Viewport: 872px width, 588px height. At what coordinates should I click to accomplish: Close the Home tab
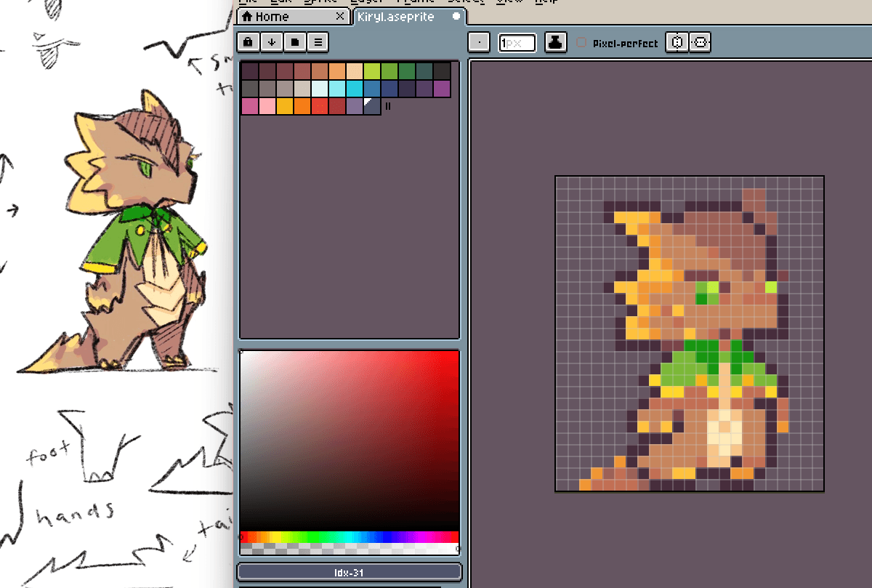click(x=339, y=16)
